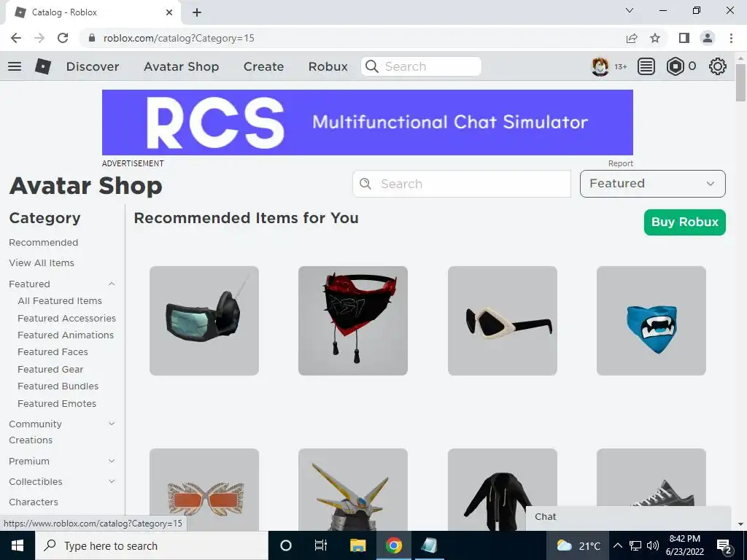747x560 pixels.
Task: Close the Catalog - Roblox tab
Action: click(169, 12)
